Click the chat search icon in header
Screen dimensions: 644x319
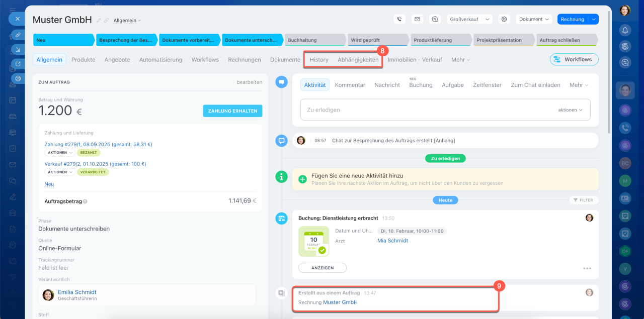point(435,19)
